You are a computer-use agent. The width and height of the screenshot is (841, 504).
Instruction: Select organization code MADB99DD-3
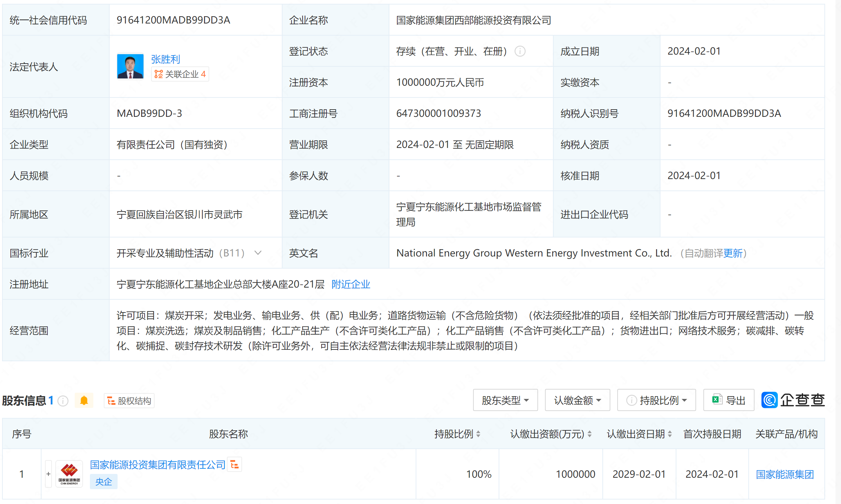(149, 113)
